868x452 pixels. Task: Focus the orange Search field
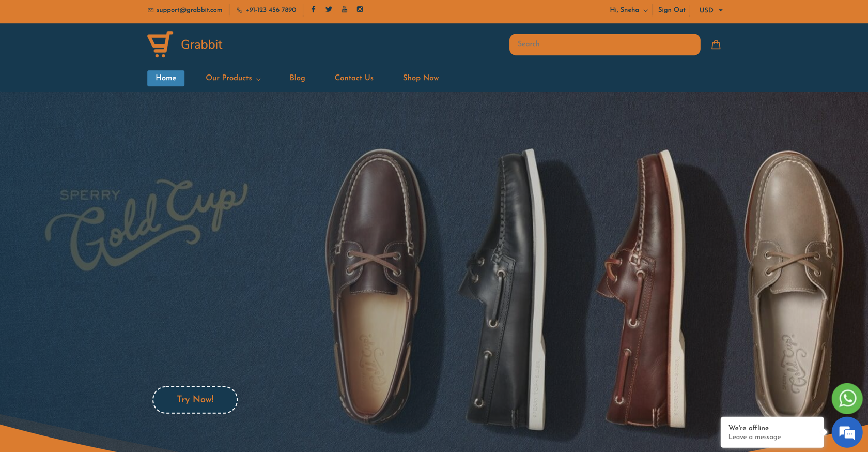605,44
